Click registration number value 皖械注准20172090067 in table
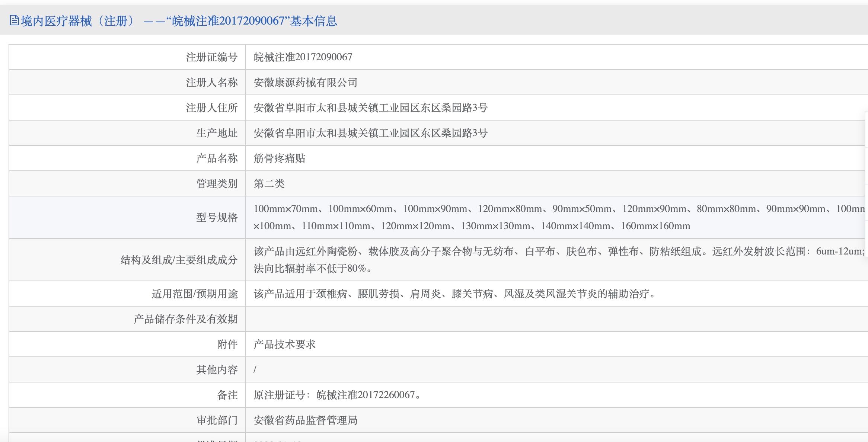The height and width of the screenshot is (442, 868). [303, 57]
